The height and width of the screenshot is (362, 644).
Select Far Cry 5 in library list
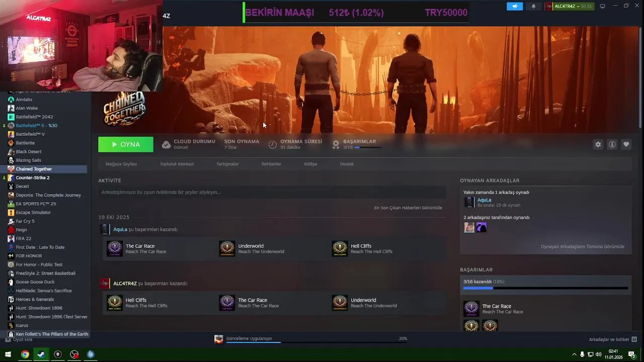(25, 221)
